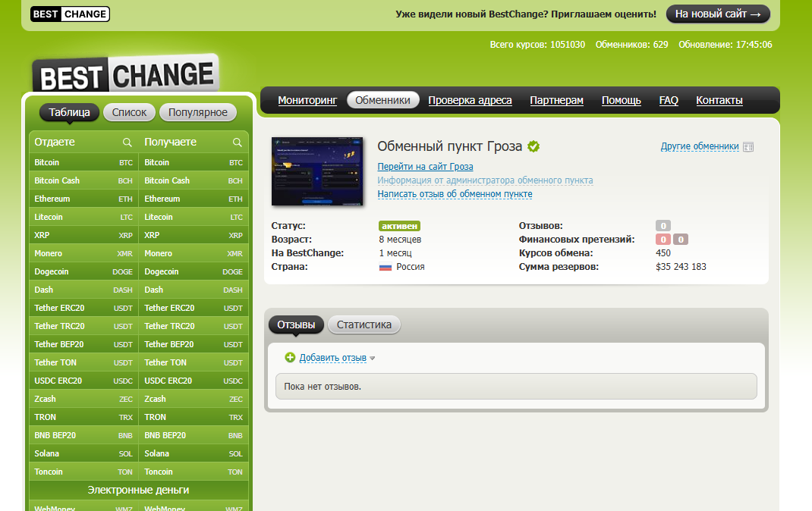Screen dimensions: 812x511
Task: Click the green verified checkmark badge
Action: click(x=533, y=146)
